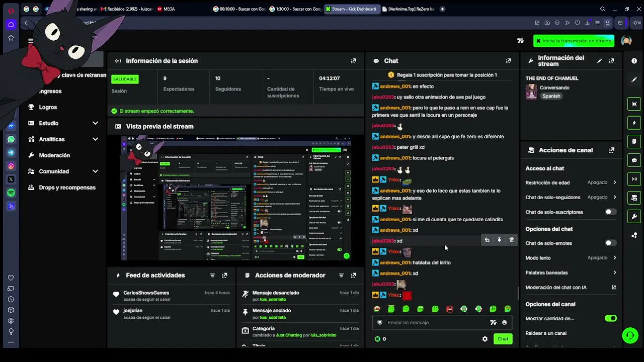Pop out the Información de la sesión panel

pos(353,61)
